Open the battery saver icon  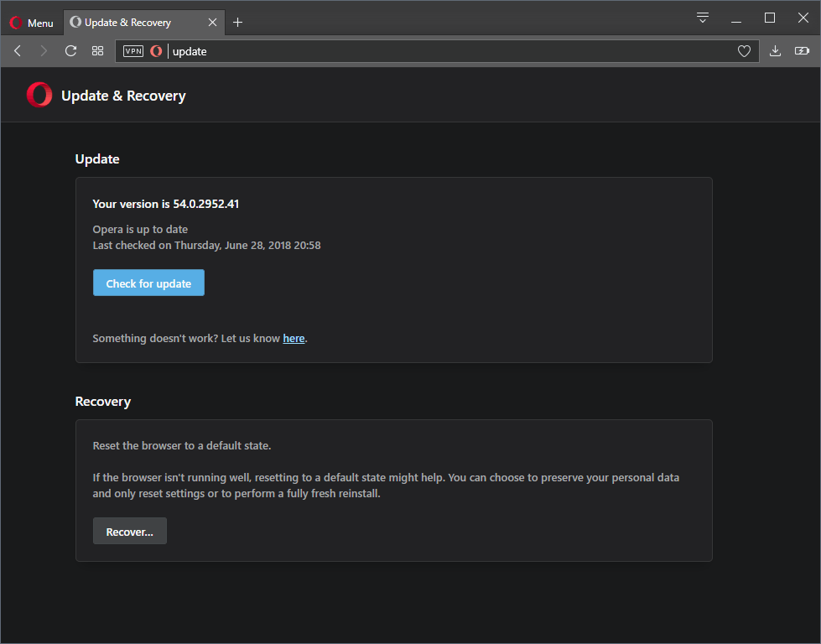tap(802, 51)
